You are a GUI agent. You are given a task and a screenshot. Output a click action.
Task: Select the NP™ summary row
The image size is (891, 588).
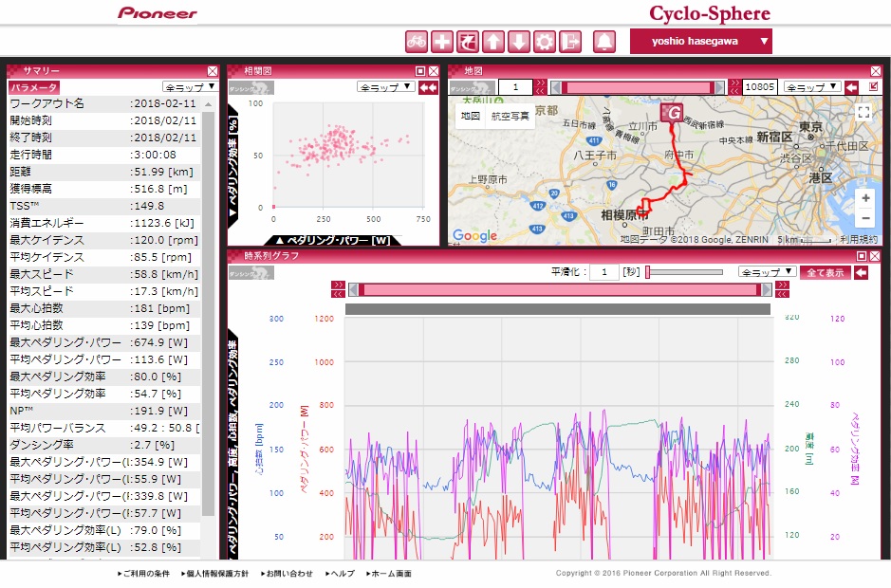click(104, 411)
